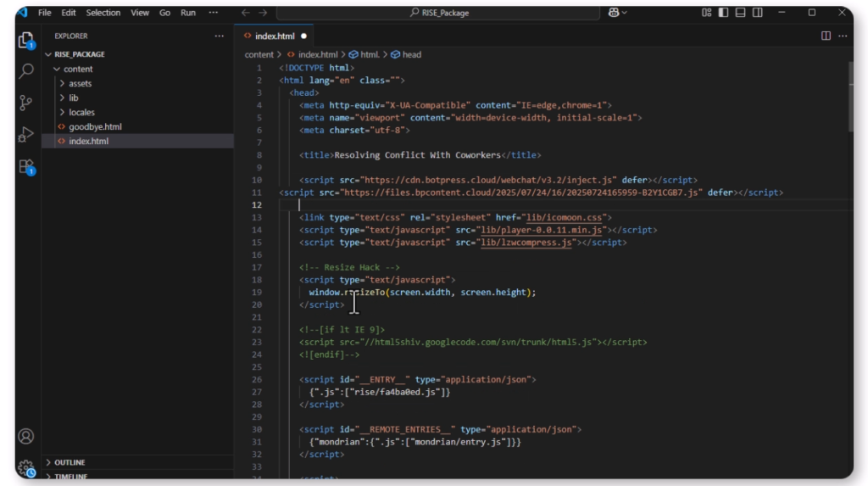Select index.html in the explorer tree
Viewport: 868px width, 486px height.
tap(138, 141)
